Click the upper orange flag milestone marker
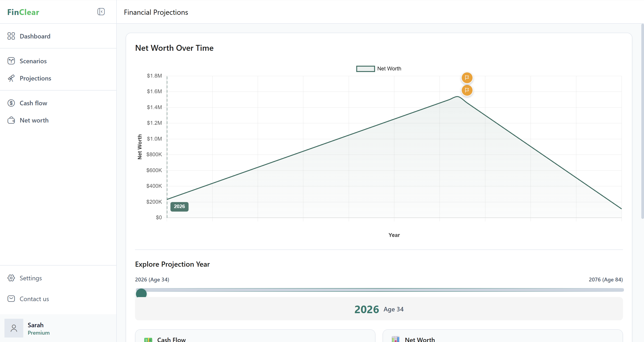The height and width of the screenshot is (342, 644). pos(467,78)
